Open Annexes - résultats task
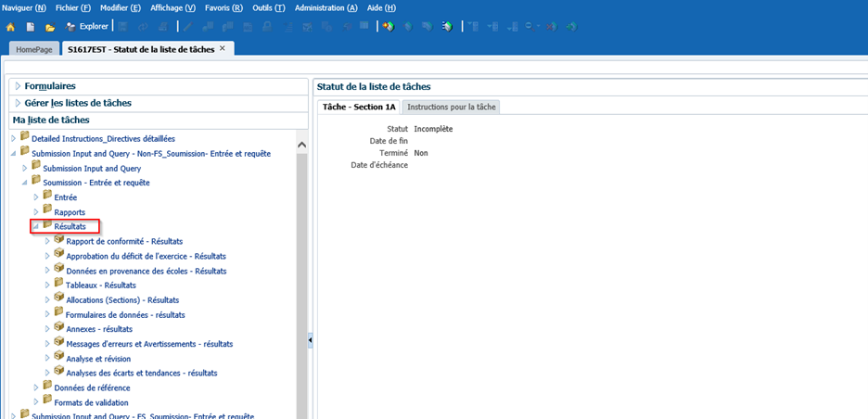Viewport: 868px width, 419px height. point(99,329)
